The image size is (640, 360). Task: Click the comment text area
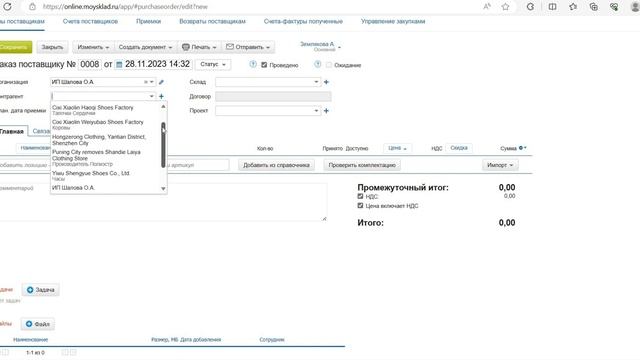pyautogui.click(x=163, y=202)
